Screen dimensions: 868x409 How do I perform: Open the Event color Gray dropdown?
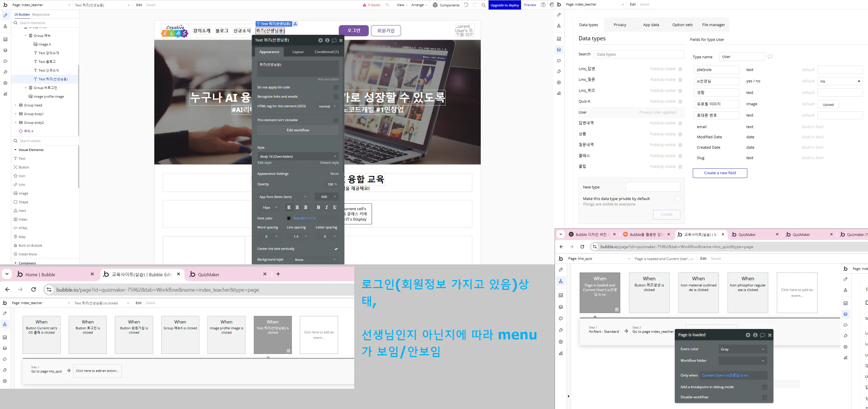[743, 349]
